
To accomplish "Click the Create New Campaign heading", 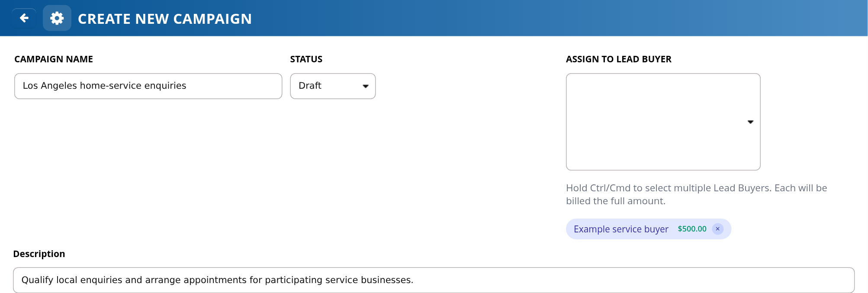I will [165, 19].
